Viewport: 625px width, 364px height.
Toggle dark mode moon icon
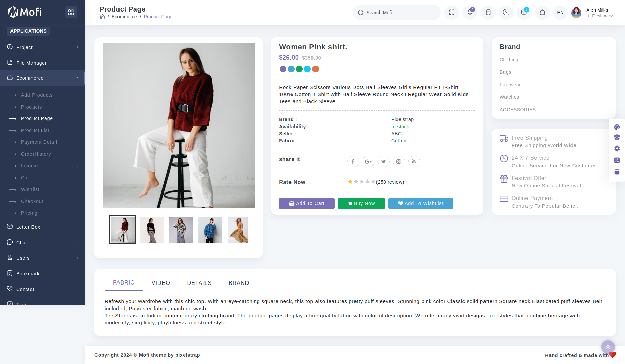pyautogui.click(x=506, y=13)
